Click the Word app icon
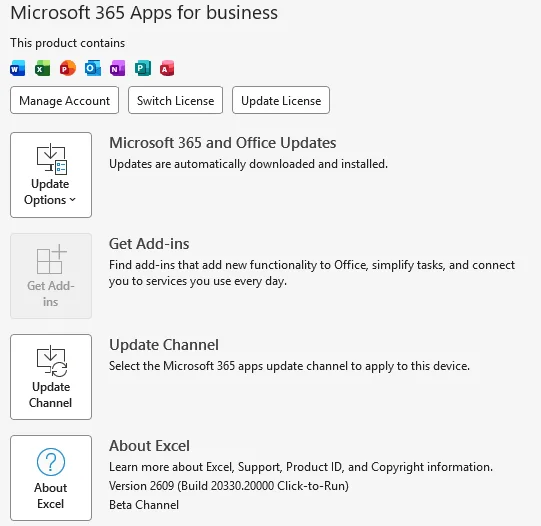Viewport: 541px width, 526px height. click(x=18, y=68)
